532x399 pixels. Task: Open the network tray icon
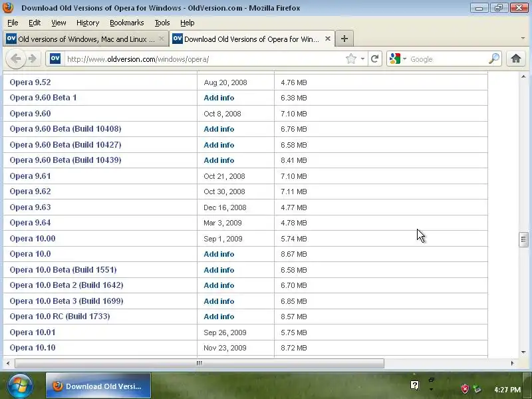click(477, 389)
